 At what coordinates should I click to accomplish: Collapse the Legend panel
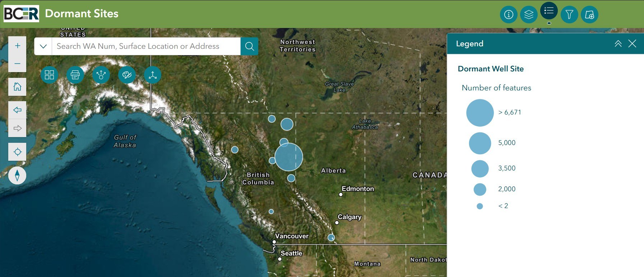[x=618, y=44]
